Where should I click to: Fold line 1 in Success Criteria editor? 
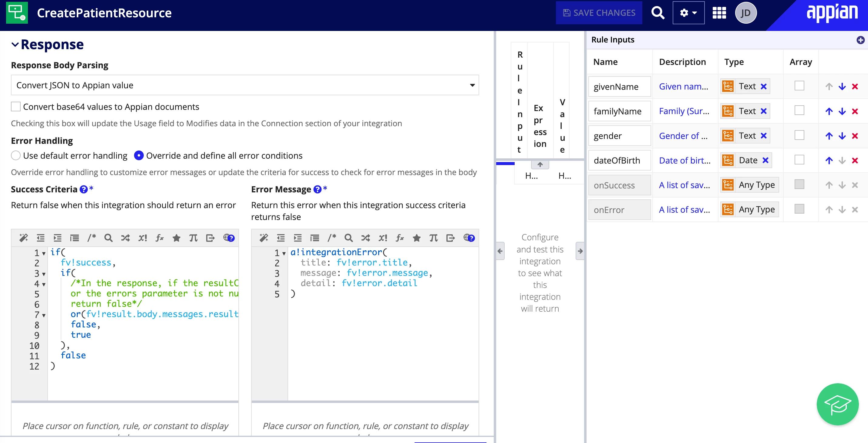pos(44,254)
